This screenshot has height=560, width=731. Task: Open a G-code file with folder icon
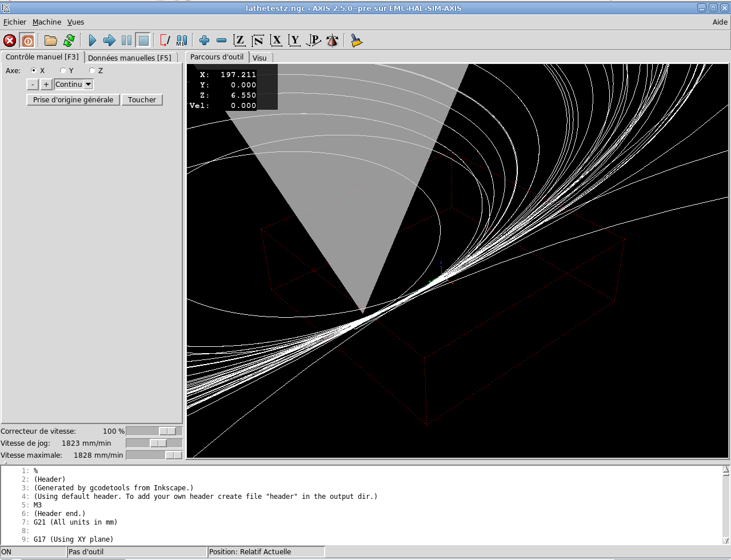(x=51, y=41)
